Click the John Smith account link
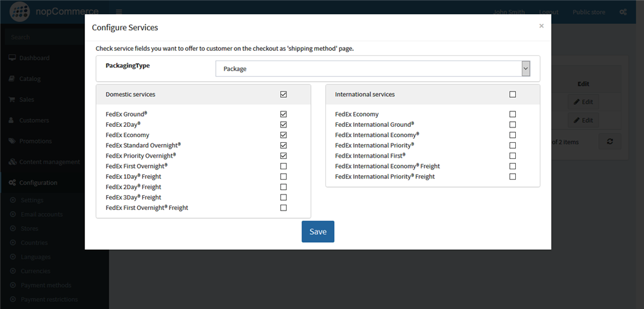Image resolution: width=644 pixels, height=309 pixels. [509, 12]
